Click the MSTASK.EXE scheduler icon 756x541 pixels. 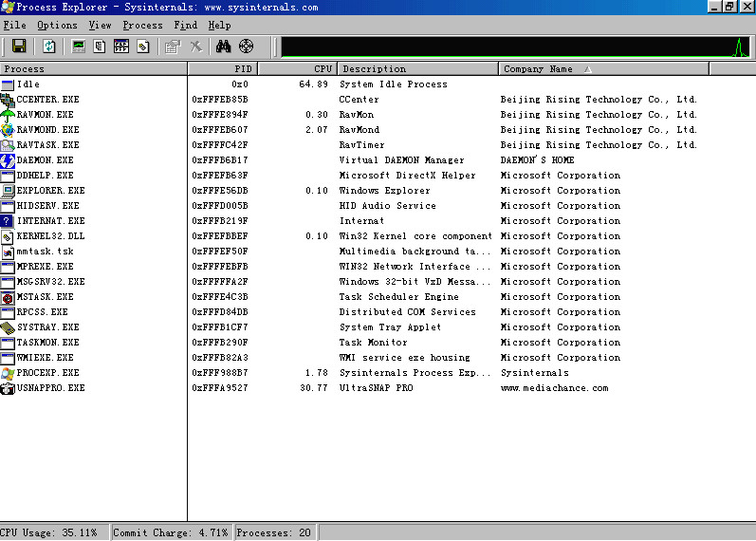[8, 297]
